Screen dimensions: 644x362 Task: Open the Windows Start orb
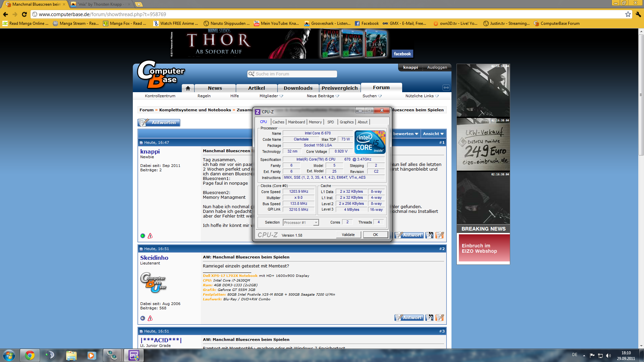tap(9, 355)
